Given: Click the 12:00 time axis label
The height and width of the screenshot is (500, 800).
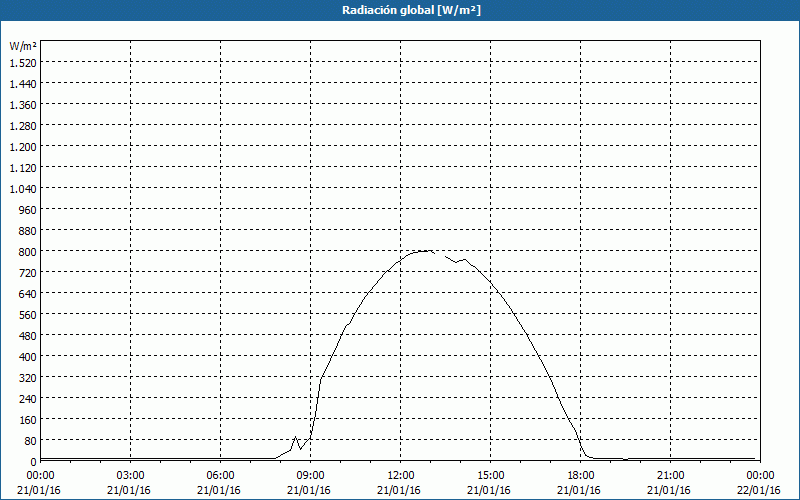Looking at the screenshot, I should tap(401, 476).
